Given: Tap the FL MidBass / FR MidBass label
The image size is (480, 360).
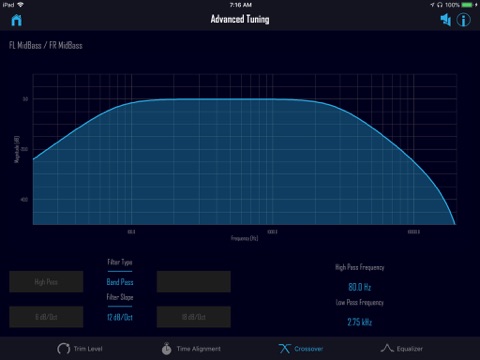Looking at the screenshot, I should [x=46, y=45].
